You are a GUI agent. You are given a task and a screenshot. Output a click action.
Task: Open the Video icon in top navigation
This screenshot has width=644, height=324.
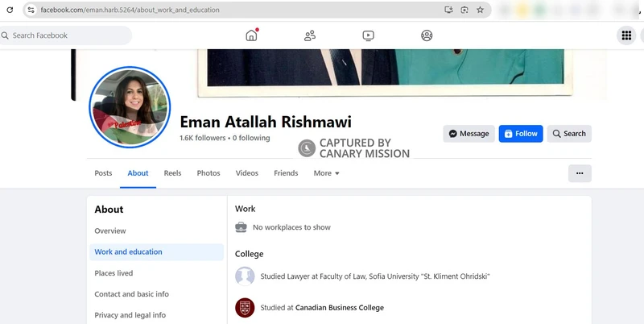pos(369,35)
